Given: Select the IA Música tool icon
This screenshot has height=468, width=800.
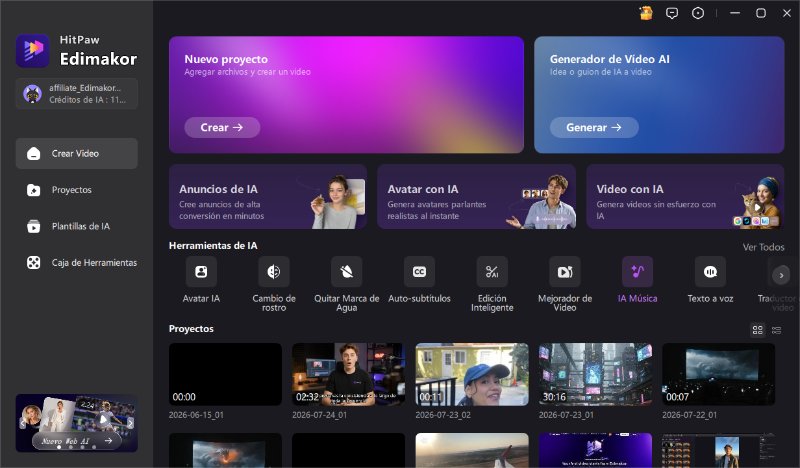Looking at the screenshot, I should [637, 272].
